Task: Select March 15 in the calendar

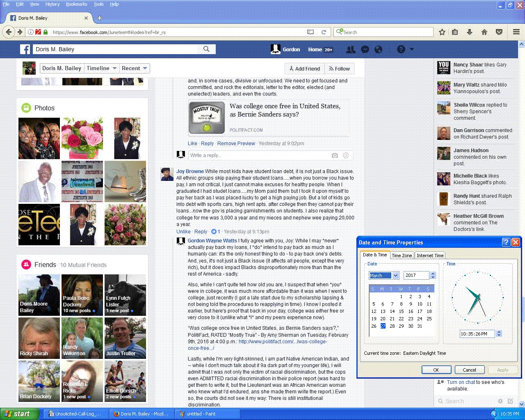Action: [x=401, y=311]
